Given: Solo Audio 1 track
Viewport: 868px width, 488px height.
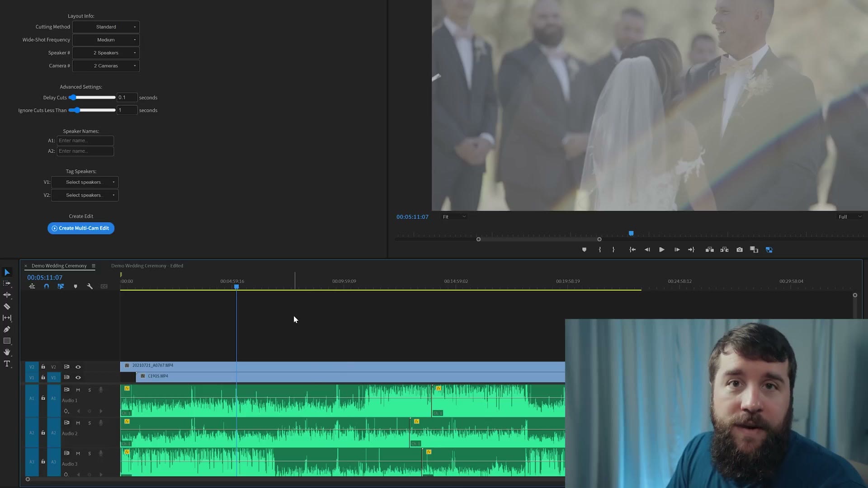Looking at the screenshot, I should click(90, 390).
